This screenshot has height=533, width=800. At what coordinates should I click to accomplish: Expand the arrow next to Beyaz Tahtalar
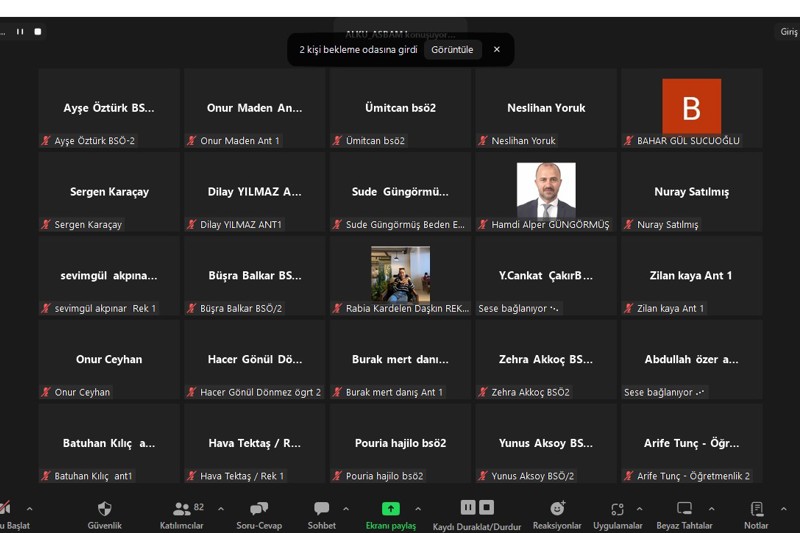tap(712, 509)
